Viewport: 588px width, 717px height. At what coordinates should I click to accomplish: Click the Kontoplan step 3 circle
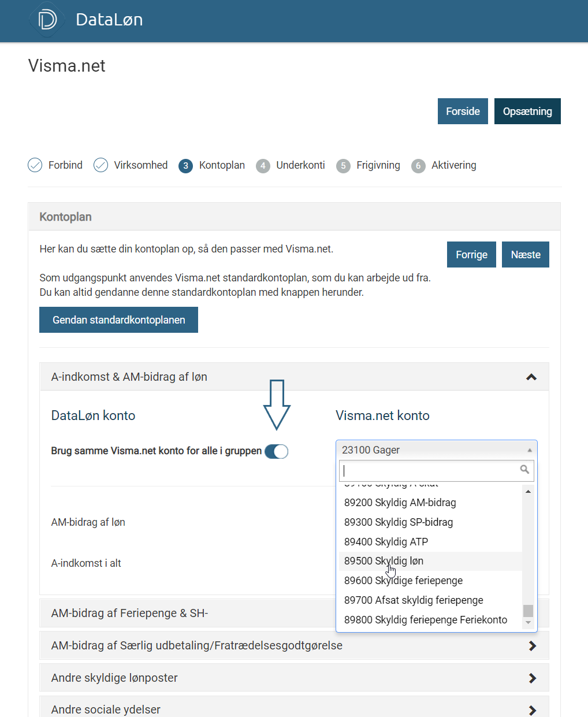185,166
